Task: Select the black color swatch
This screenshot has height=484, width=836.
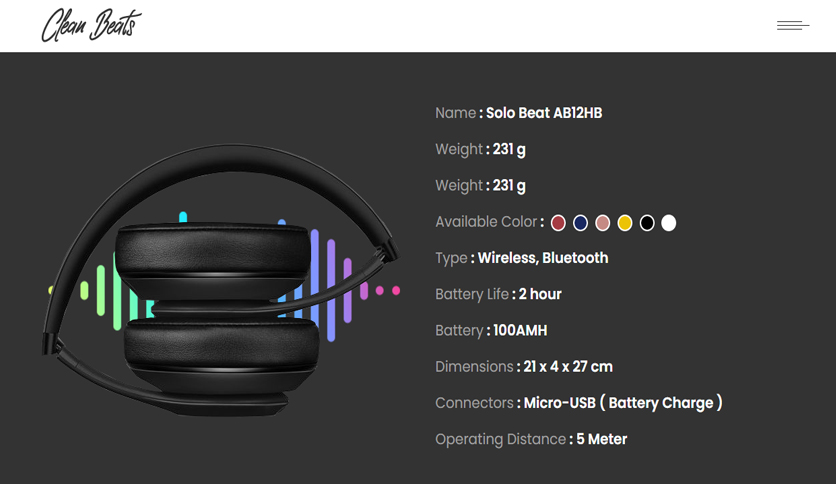Action: point(647,223)
